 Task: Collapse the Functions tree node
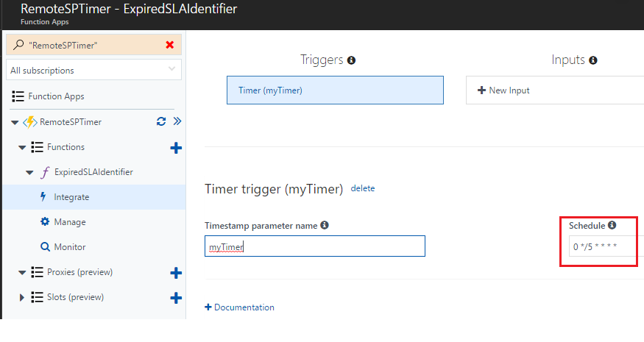[22, 147]
